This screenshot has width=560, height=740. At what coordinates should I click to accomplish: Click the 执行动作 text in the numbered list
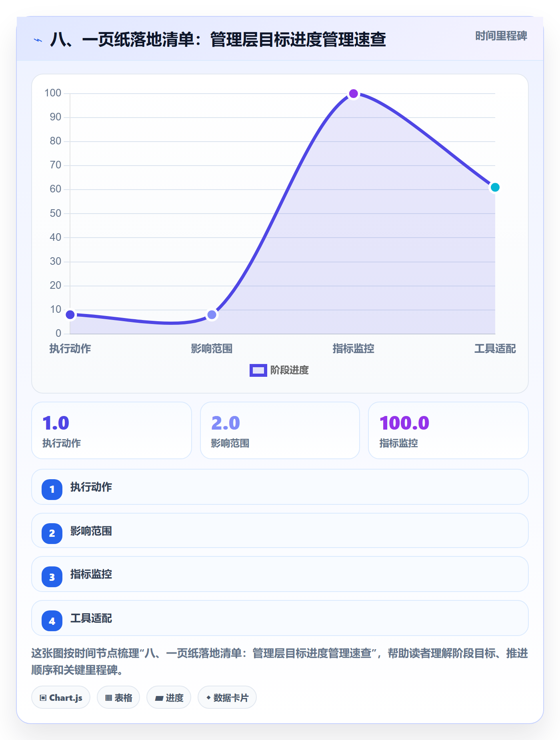pyautogui.click(x=91, y=487)
